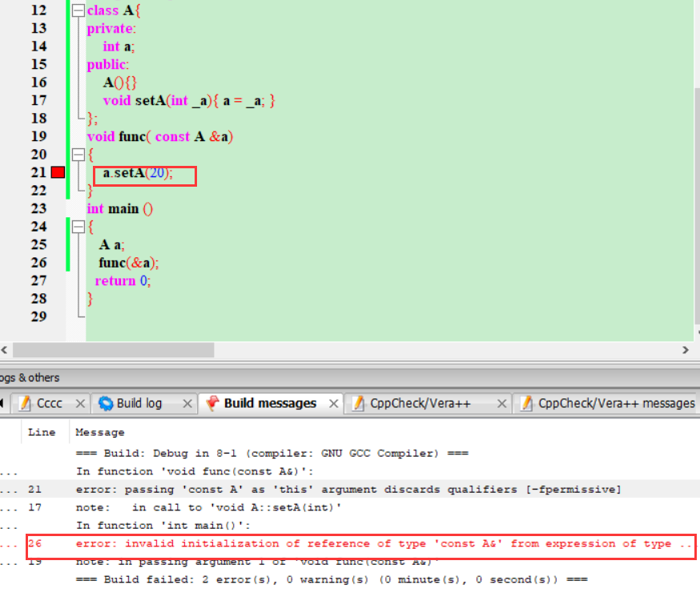This screenshot has width=700, height=601.
Task: Click the left arrow of the horizontal scrollbar
Action: (5, 349)
